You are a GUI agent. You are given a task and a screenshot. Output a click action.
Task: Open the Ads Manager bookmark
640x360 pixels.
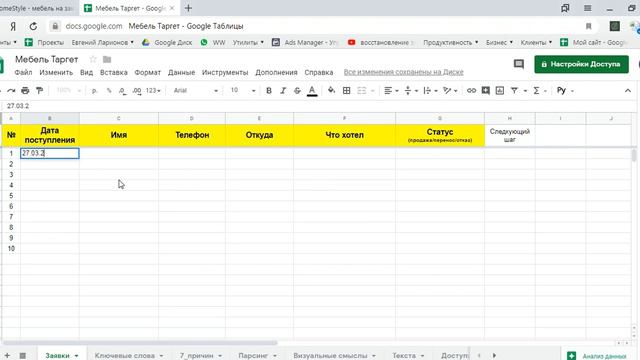click(x=304, y=42)
